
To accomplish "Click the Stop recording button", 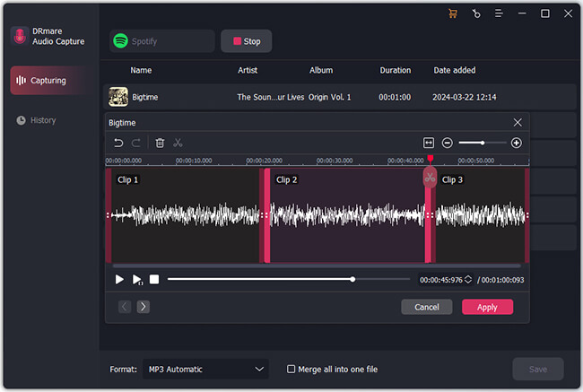I will click(x=247, y=41).
